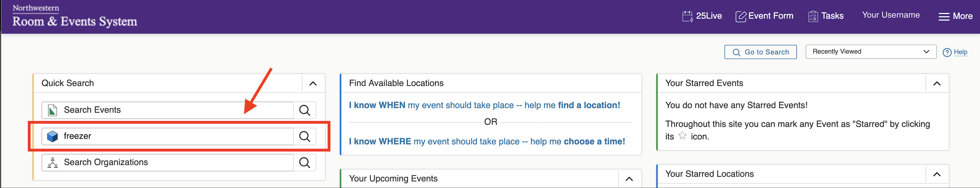Follow the 'I know WHERE' choose time link
980x188 pixels.
coord(487,141)
